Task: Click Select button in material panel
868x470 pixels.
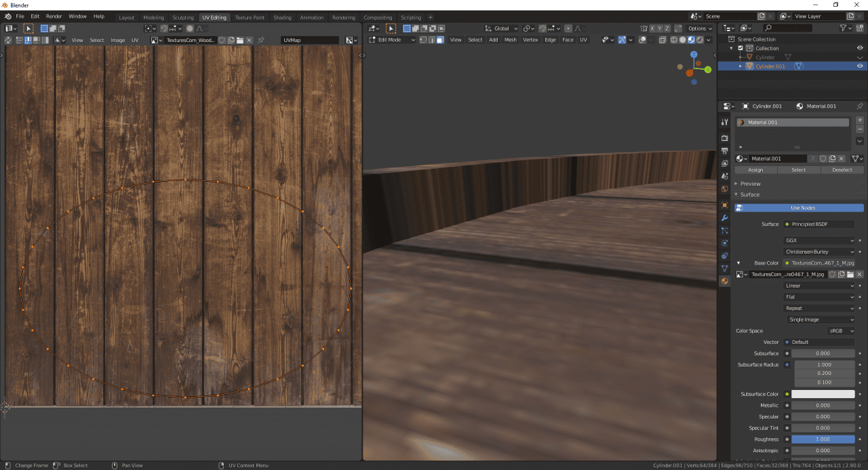Action: click(799, 170)
